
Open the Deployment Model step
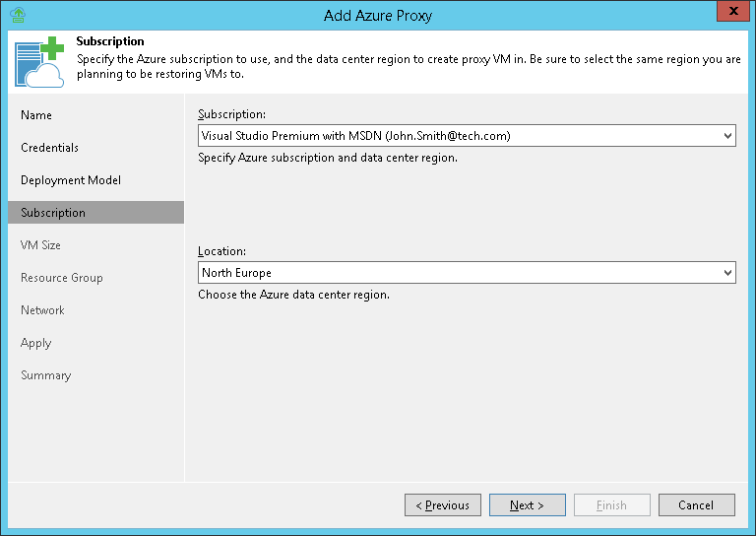[x=71, y=180]
